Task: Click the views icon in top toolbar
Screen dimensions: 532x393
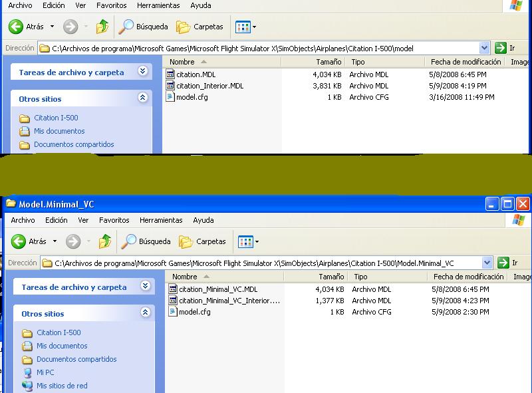Action: point(242,27)
